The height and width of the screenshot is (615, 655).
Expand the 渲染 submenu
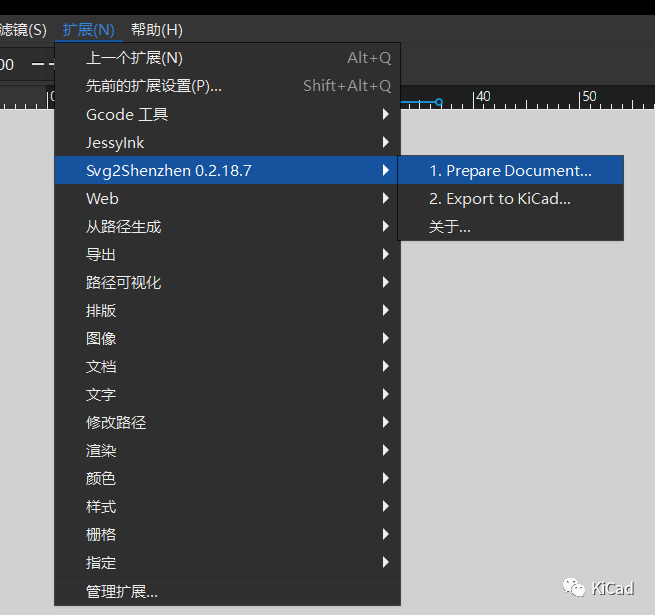click(228, 450)
